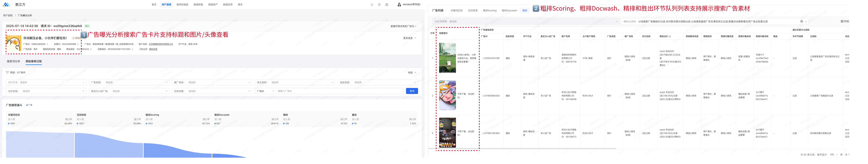Click the 关键词召回 funnel stage card

40,119
